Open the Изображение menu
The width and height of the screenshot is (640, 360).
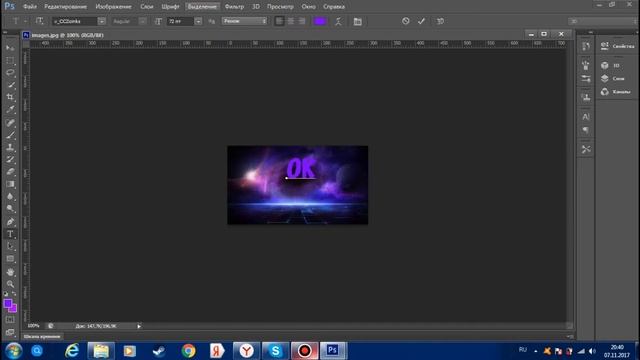click(x=113, y=7)
